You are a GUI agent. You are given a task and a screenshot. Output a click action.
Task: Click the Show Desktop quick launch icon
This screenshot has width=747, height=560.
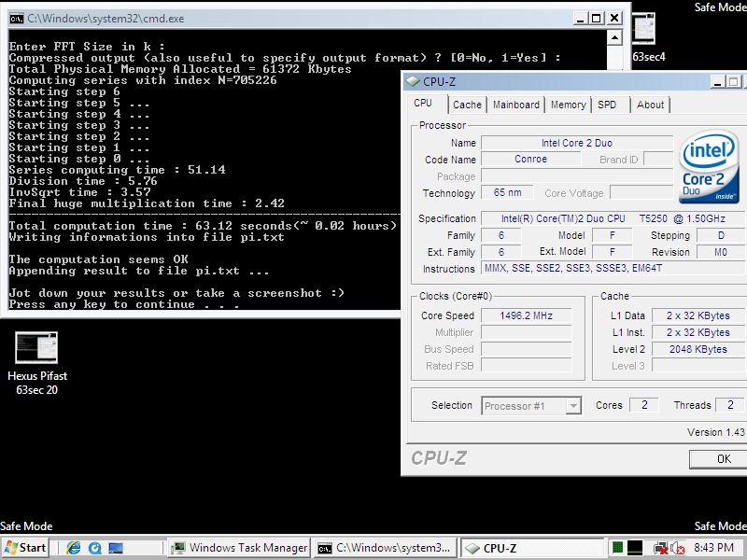coord(116,548)
